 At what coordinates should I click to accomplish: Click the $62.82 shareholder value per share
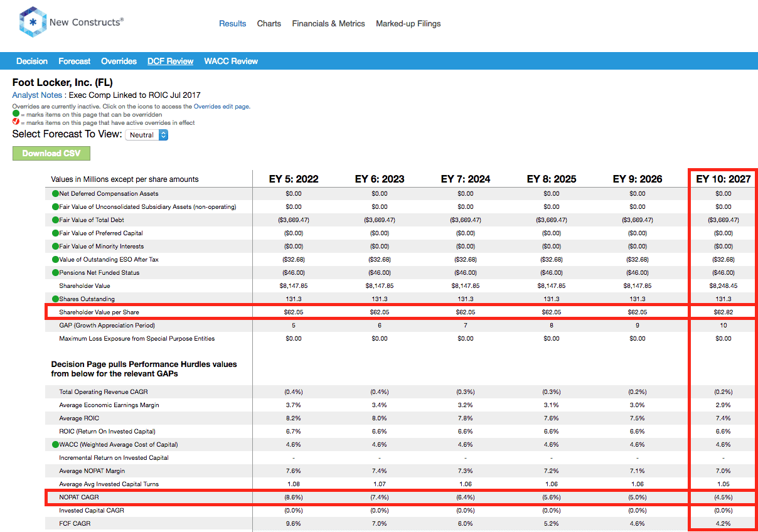[x=723, y=312]
